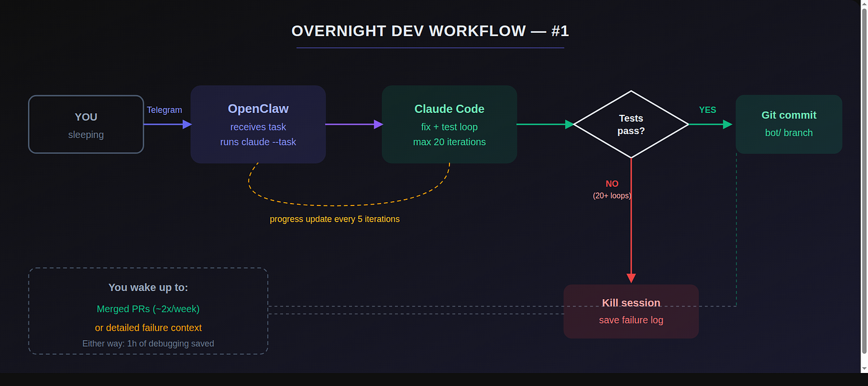Screen dimensions: 868x386
Task: Select the Git commit node
Action: coord(789,124)
